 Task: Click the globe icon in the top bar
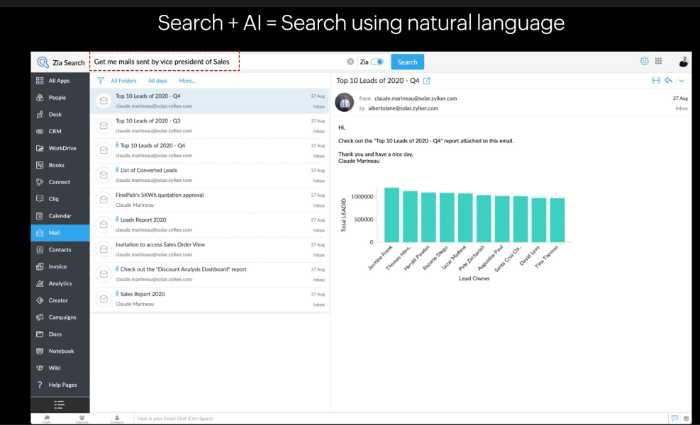(x=644, y=61)
